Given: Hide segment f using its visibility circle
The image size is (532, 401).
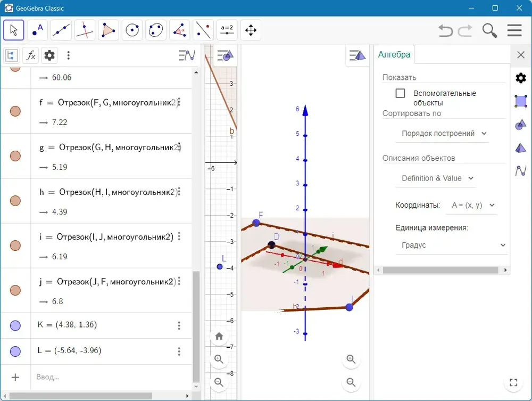Looking at the screenshot, I should coord(15,111).
